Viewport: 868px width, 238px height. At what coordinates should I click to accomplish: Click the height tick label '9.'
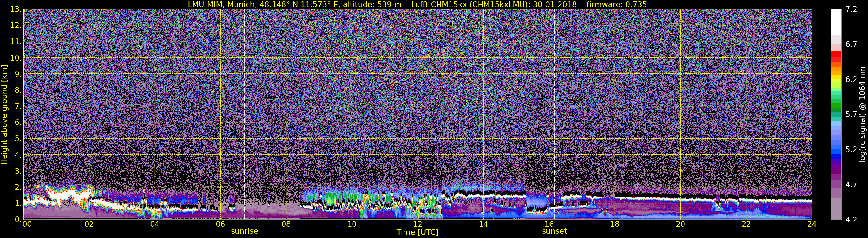(18, 74)
